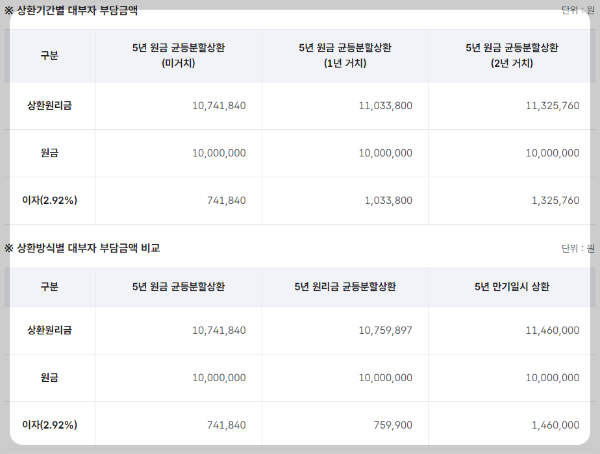Select the 5년 원금 균등분할상환 (2년 거치) column header
Viewport: 600px width, 454px height.
[x=512, y=55]
